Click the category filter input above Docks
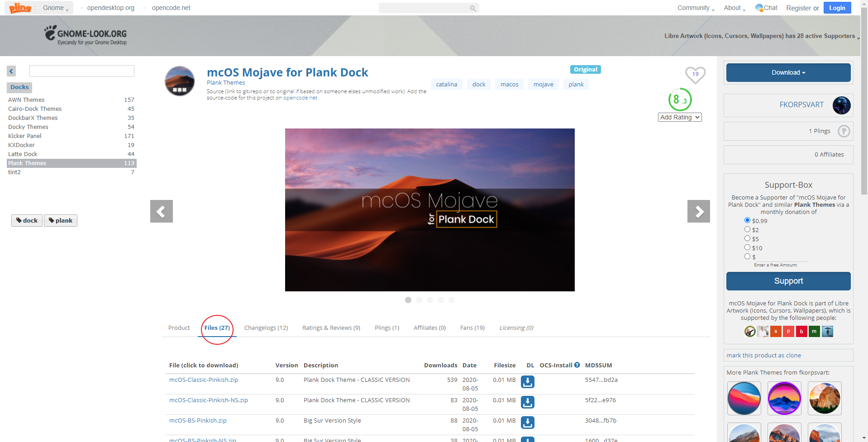 [x=82, y=71]
